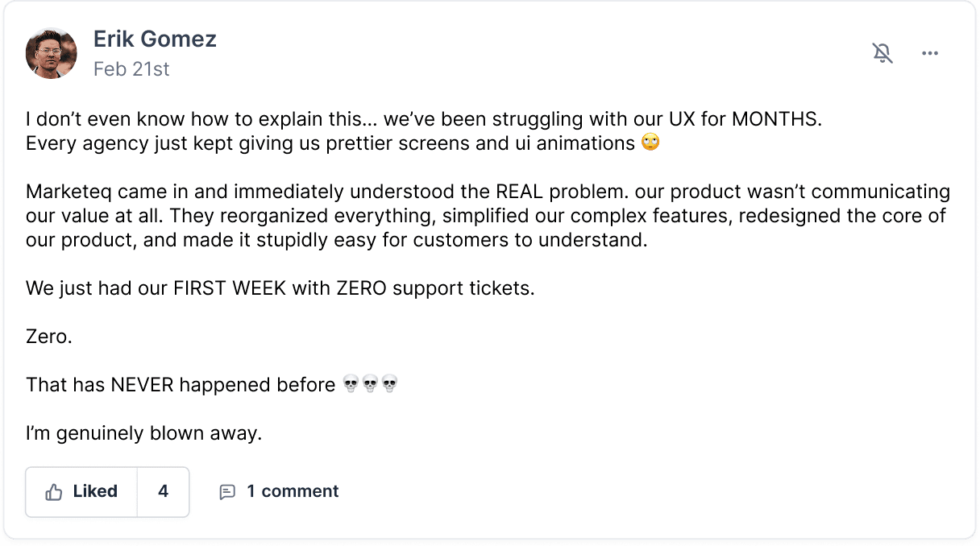980x546 pixels.
Task: Unlike the post via the Liked label
Action: (x=95, y=491)
